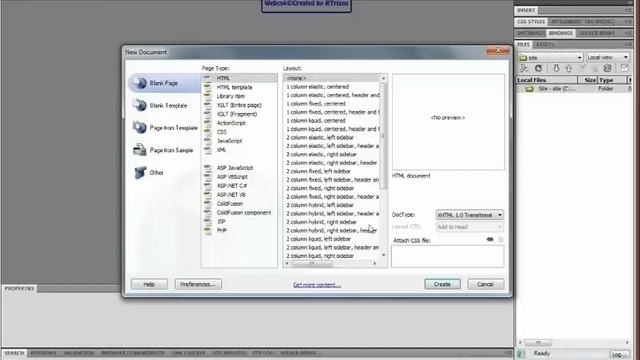Open the VALIDATION tab in results panel
The width and height of the screenshot is (640, 360).
[79, 353]
